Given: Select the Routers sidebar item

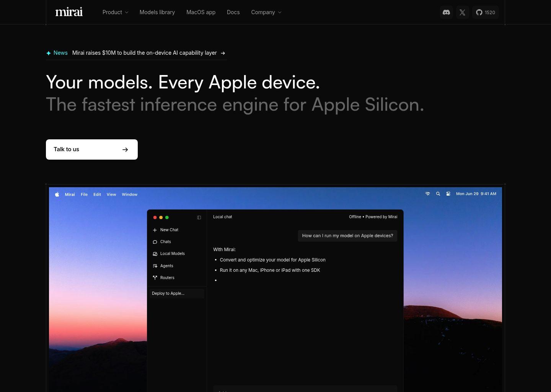Looking at the screenshot, I should (167, 278).
